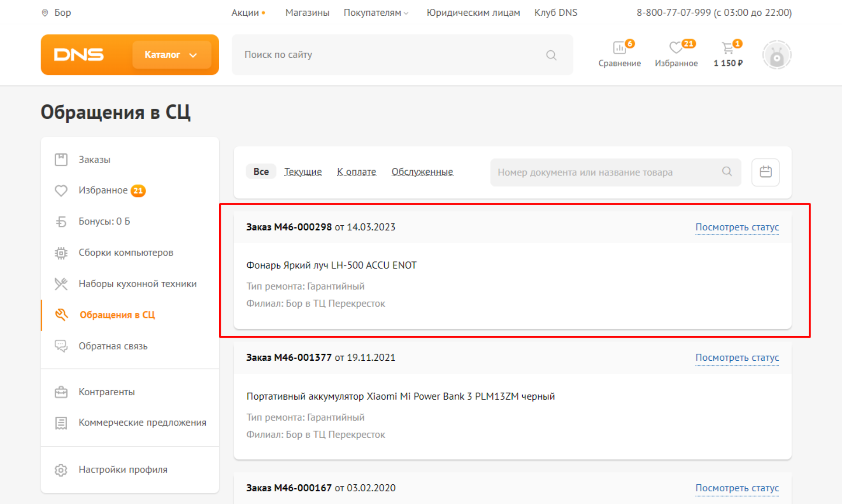The image size is (842, 504).
Task: Open the shopping cart icon
Action: [x=728, y=47]
